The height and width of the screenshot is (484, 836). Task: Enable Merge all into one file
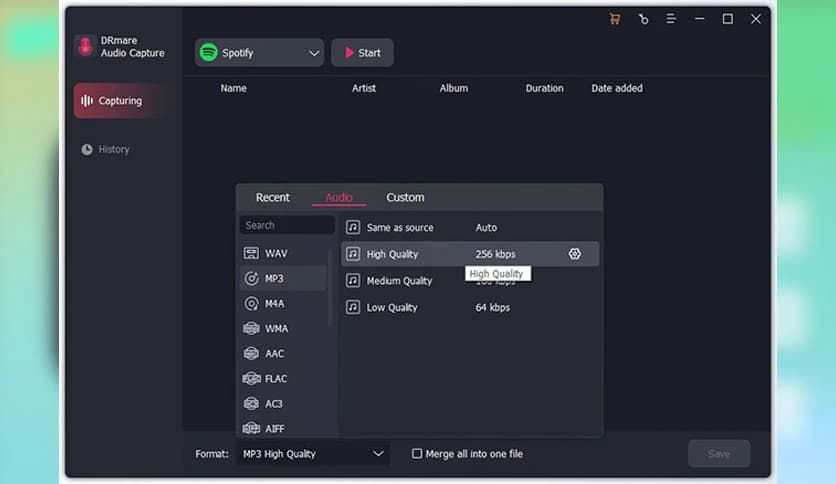click(417, 454)
